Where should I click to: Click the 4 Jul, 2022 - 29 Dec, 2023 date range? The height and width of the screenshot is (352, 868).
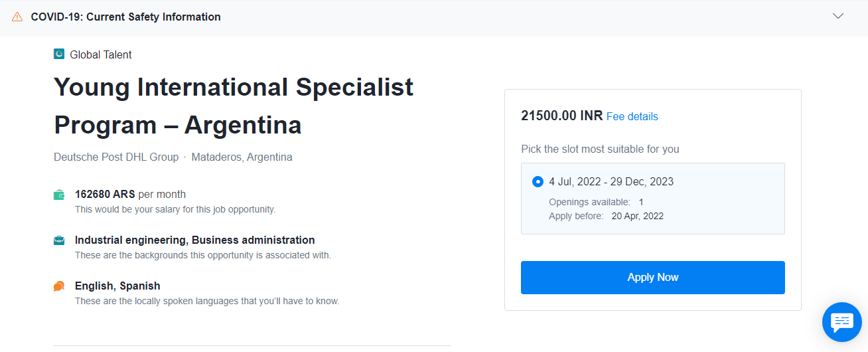coord(611,181)
